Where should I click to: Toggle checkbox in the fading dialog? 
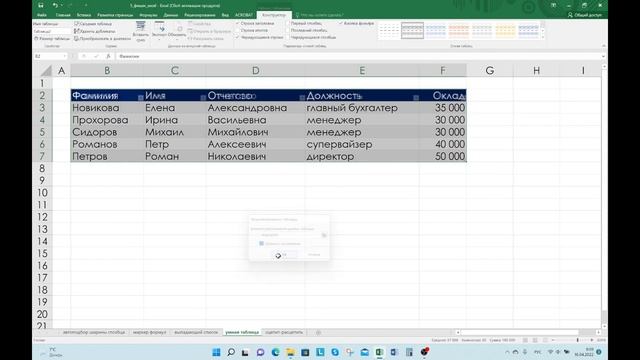coord(261,243)
